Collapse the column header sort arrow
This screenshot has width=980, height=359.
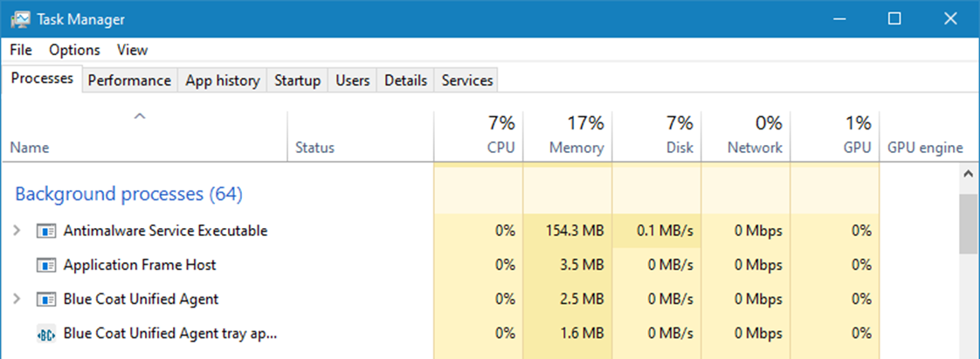[140, 116]
